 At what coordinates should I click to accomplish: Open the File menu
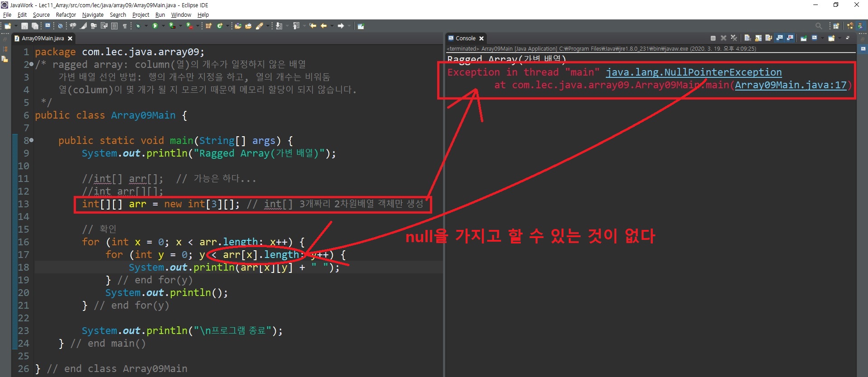(x=7, y=15)
